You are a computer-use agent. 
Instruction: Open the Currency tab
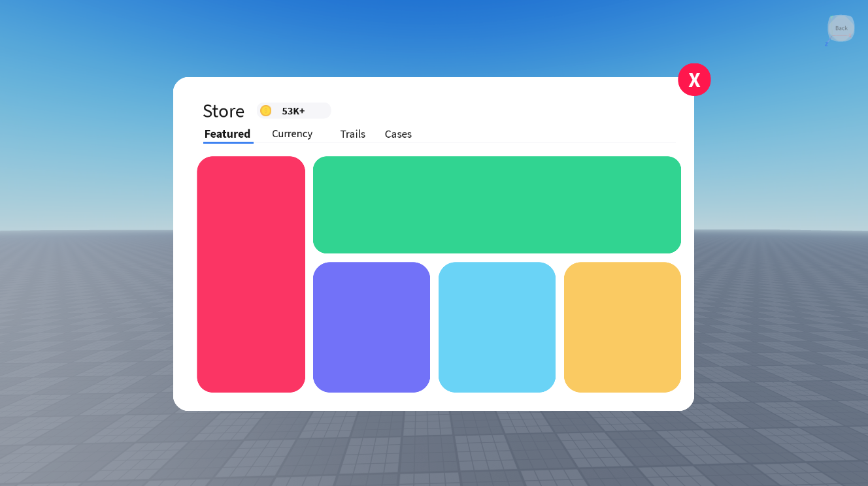point(292,134)
